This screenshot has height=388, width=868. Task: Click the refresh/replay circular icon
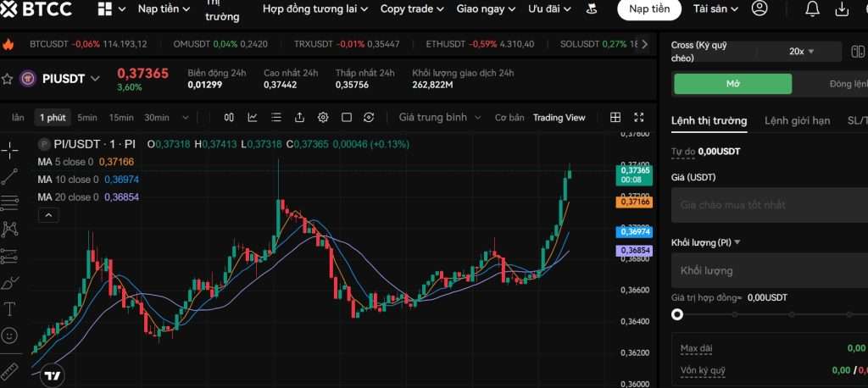point(370,118)
